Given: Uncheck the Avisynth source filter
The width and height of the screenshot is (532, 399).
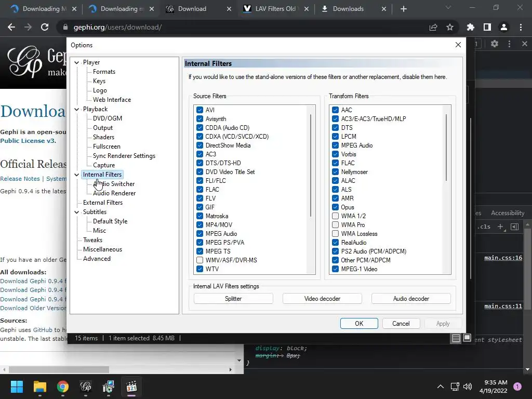Looking at the screenshot, I should point(199,119).
